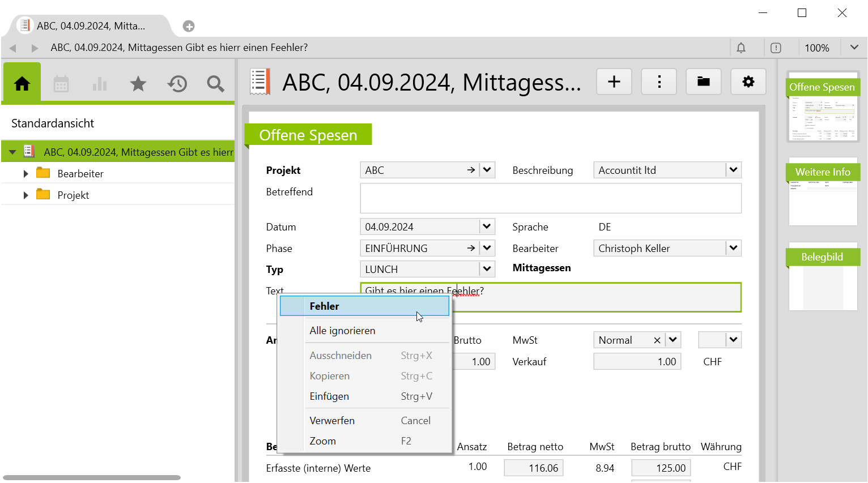Open the bar chart reports icon

(x=100, y=84)
